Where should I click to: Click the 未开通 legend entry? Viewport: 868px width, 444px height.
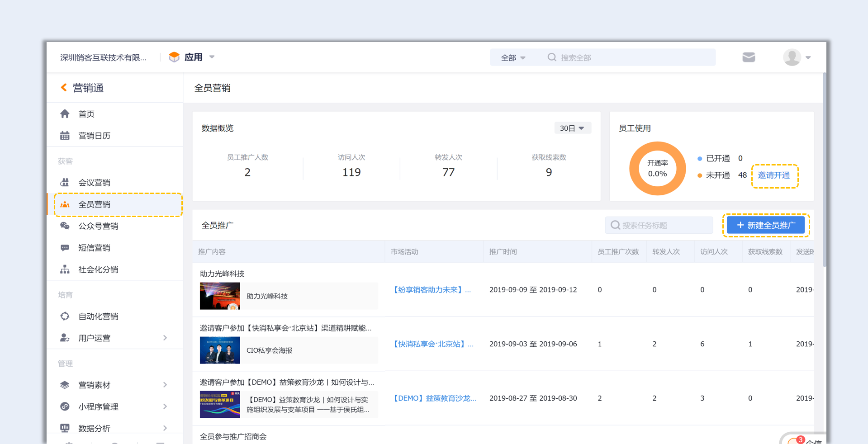(722, 175)
